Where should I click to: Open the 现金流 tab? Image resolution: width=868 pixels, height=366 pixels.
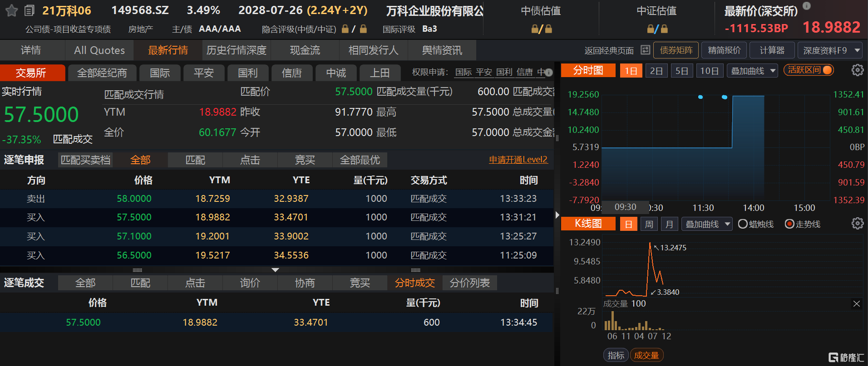click(x=305, y=50)
